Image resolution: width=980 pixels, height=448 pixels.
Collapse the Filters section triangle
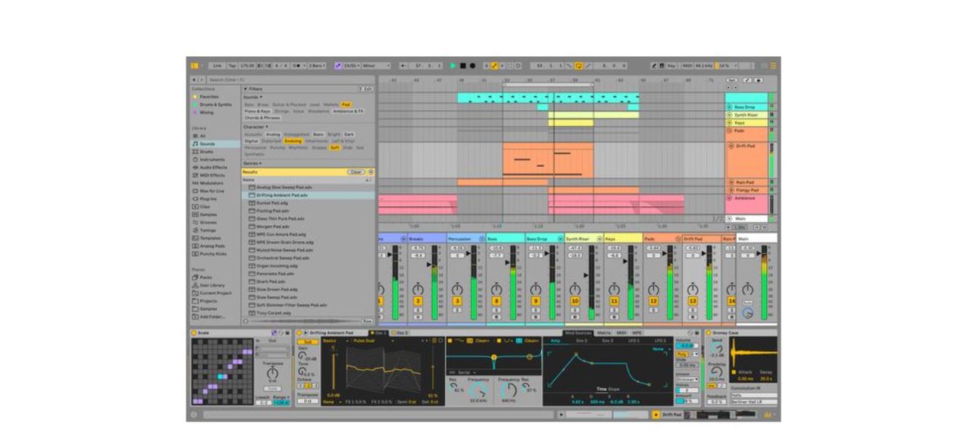pos(245,89)
